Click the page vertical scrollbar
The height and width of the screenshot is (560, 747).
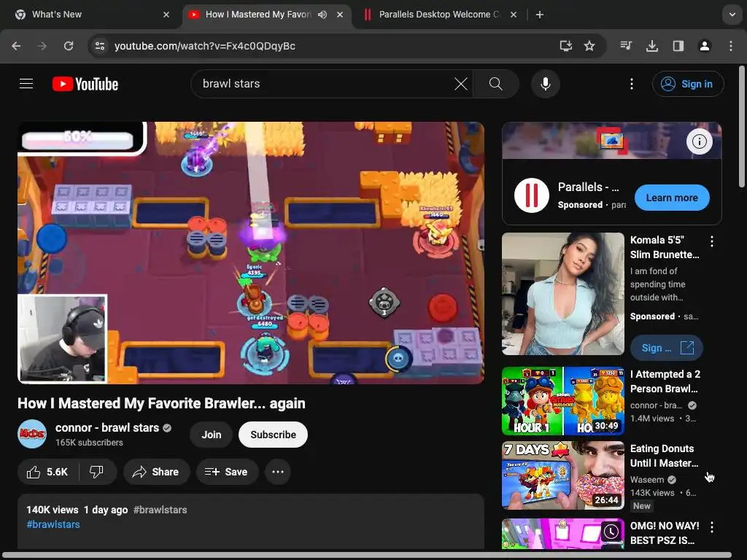point(741,127)
